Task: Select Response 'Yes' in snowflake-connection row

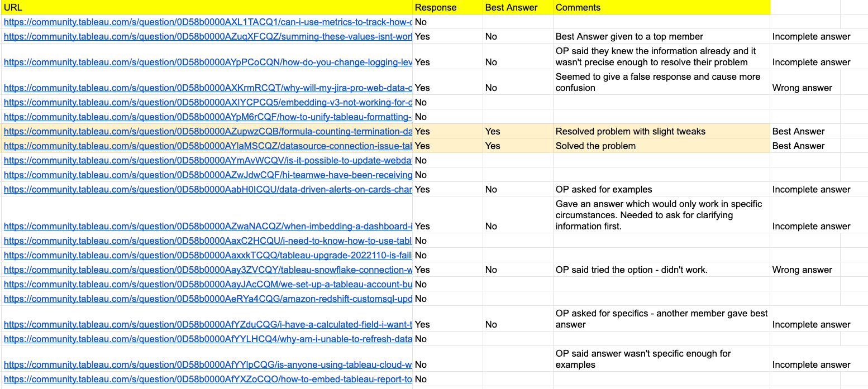Action: pyautogui.click(x=448, y=270)
